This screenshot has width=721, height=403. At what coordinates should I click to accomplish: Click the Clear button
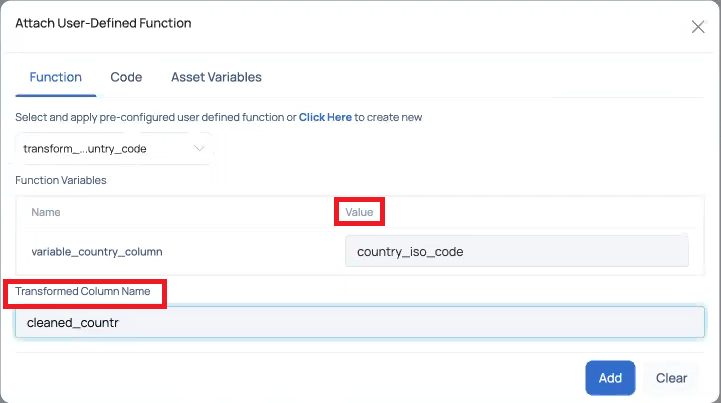[x=671, y=378]
